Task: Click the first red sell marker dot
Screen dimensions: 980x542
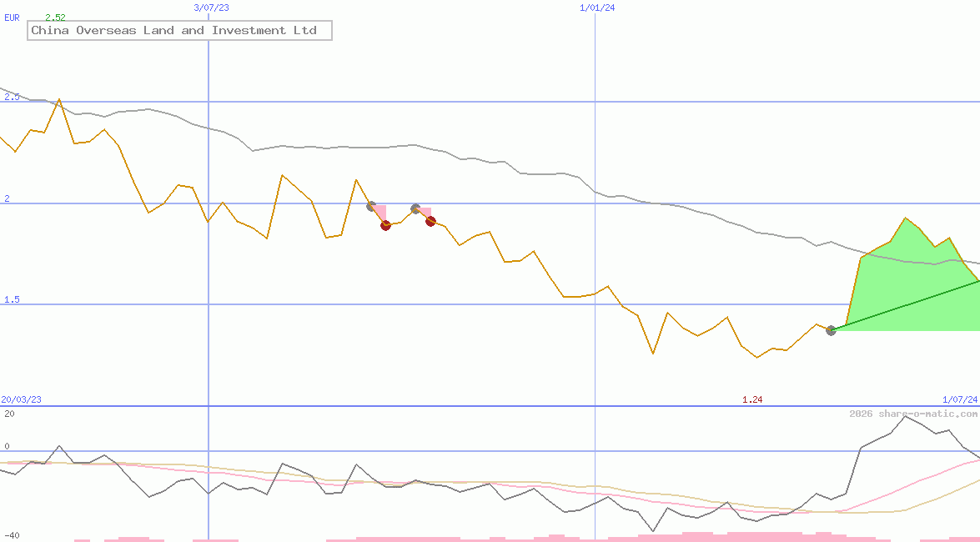Action: [385, 225]
